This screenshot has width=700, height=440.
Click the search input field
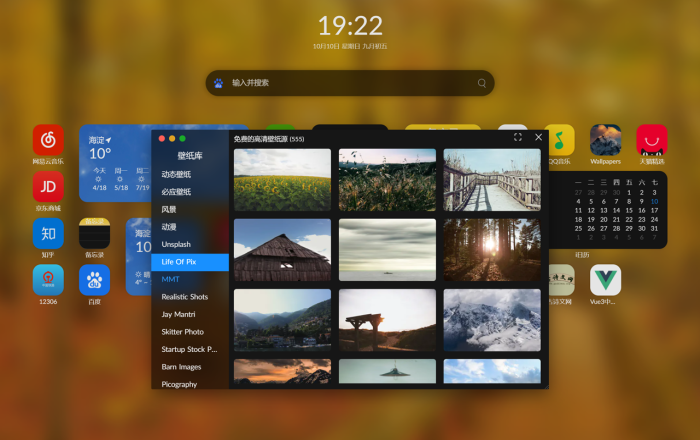point(350,83)
